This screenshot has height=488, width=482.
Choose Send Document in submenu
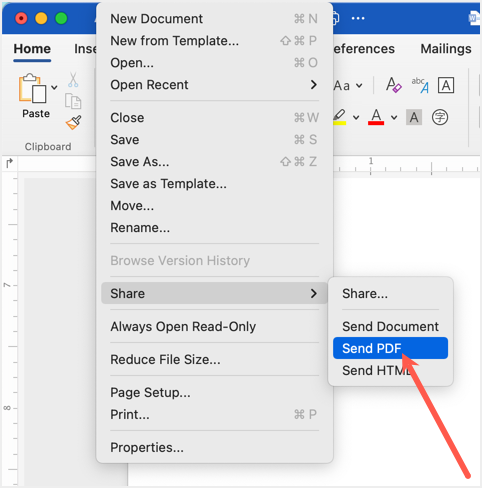coord(390,326)
